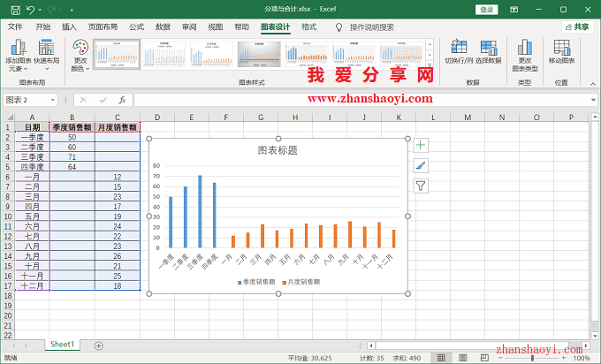Screen dimensions: 601x364
Task: Click the 共享 share button
Action: click(x=578, y=27)
